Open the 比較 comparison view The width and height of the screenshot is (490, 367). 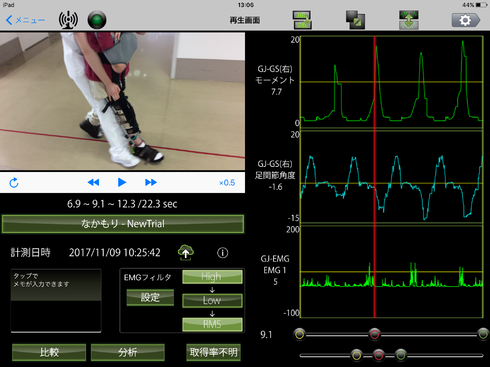(49, 352)
